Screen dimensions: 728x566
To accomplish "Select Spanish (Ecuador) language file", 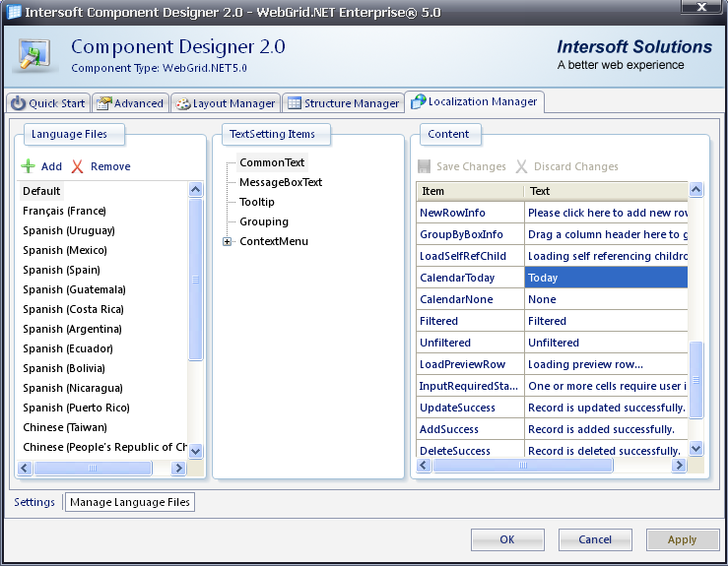I will [68, 348].
